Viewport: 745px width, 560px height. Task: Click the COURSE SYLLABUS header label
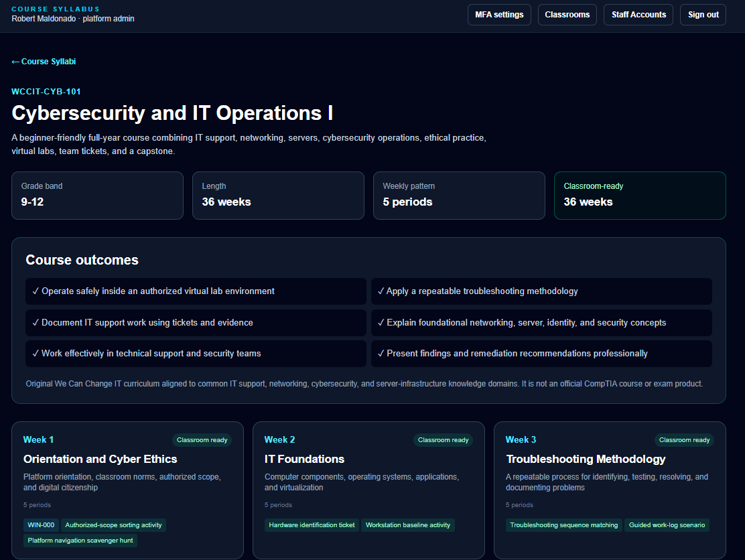tap(56, 9)
